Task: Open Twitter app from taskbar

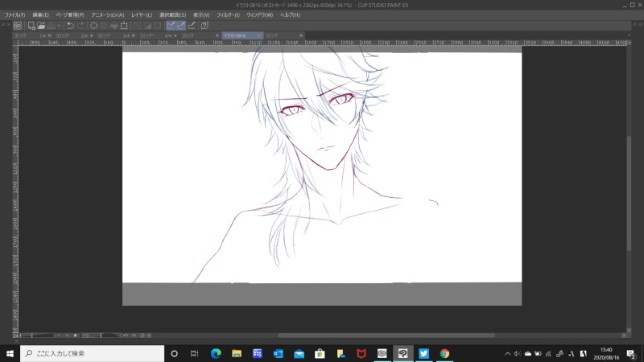Action: pyautogui.click(x=423, y=353)
